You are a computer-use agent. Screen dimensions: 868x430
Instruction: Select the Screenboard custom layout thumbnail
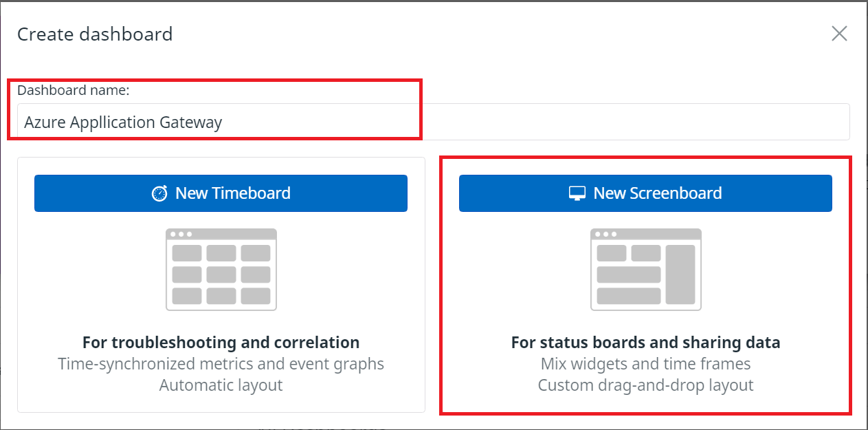[x=646, y=269]
